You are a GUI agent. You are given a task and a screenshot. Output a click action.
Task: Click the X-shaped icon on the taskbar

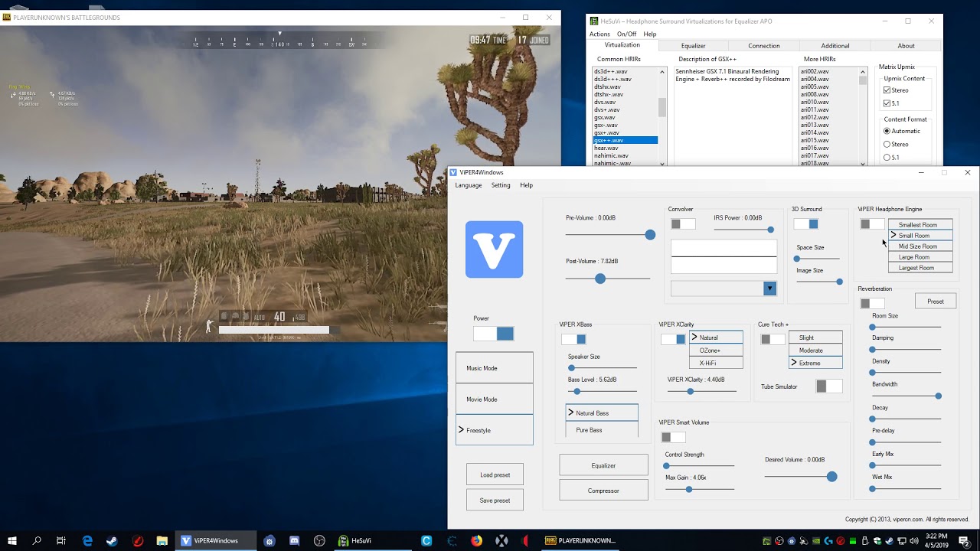[x=501, y=540]
